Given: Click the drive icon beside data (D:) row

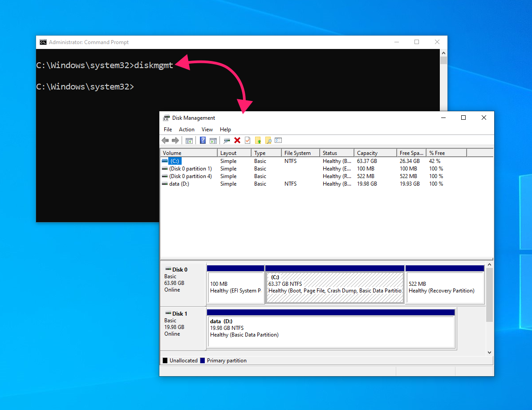Looking at the screenshot, I should tap(165, 183).
